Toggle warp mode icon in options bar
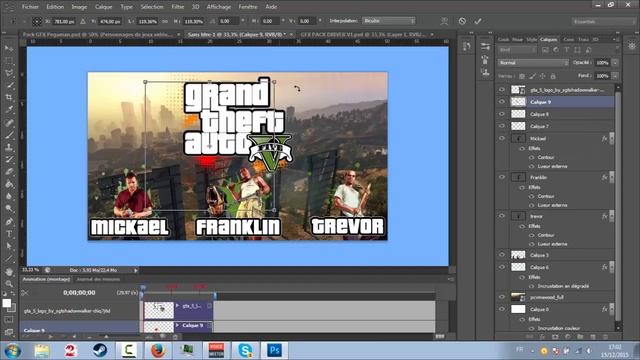The width and height of the screenshot is (640, 360). click(x=444, y=21)
